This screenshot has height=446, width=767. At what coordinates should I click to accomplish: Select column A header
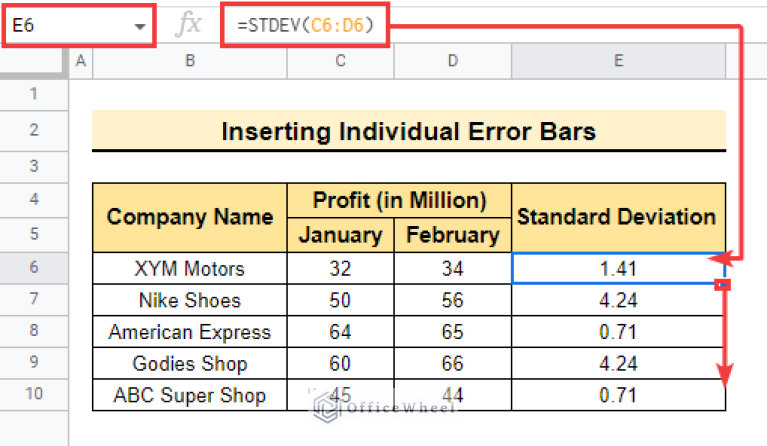pos(81,61)
